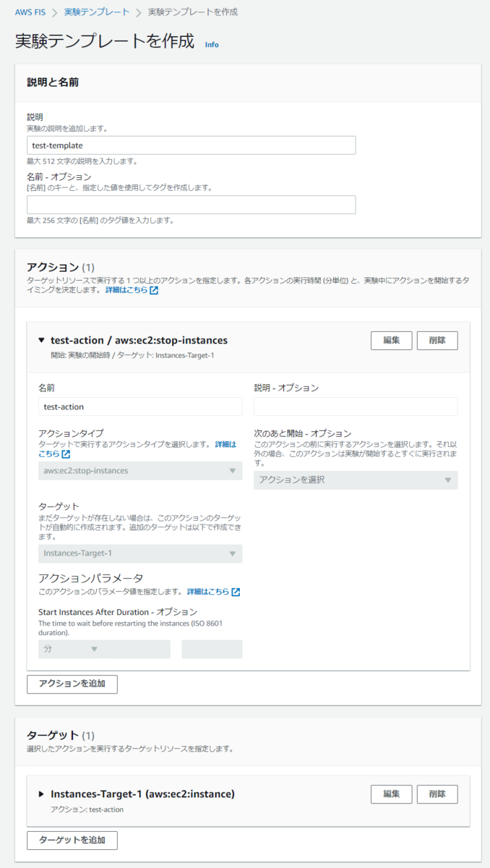This screenshot has width=490, height=868.
Task: Click ターゲットを追加 button
Action: 72,840
